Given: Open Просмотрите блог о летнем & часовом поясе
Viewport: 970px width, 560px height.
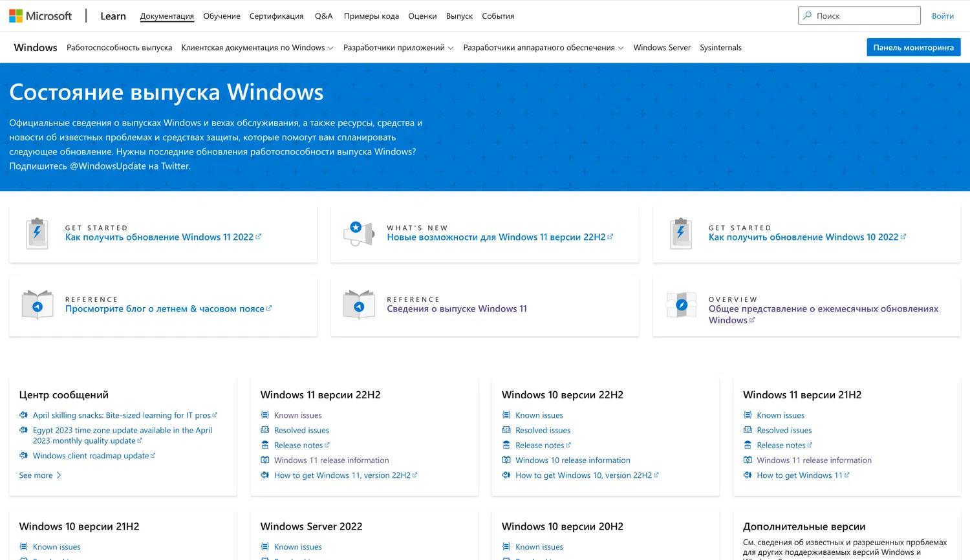Looking at the screenshot, I should tap(168, 309).
